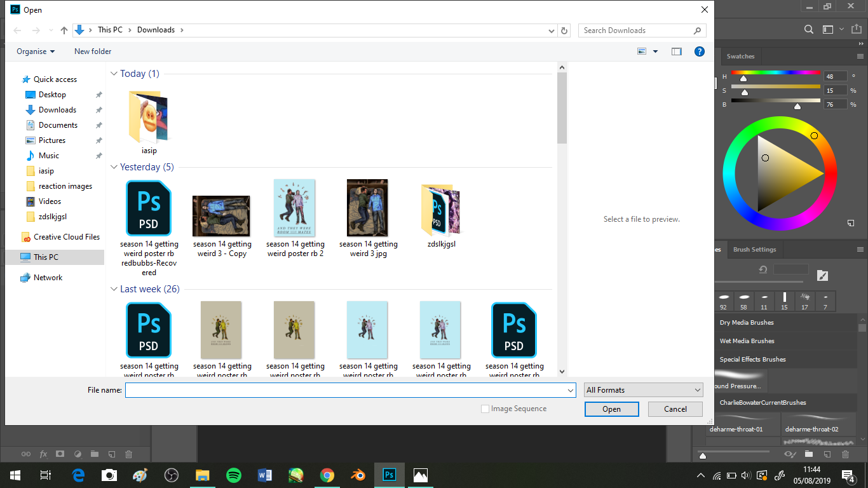Click the New folder button
This screenshot has width=868, height=488.
tap(92, 51)
